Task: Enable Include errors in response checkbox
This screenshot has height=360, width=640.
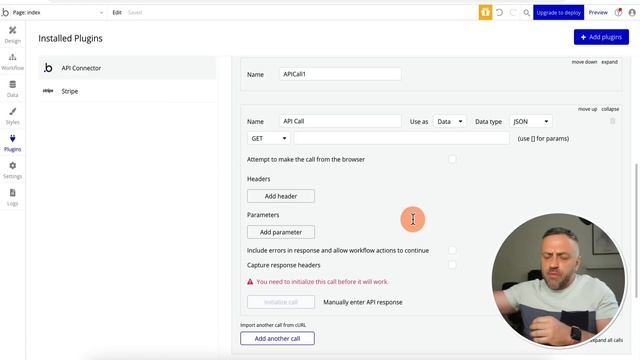Action: [452, 250]
